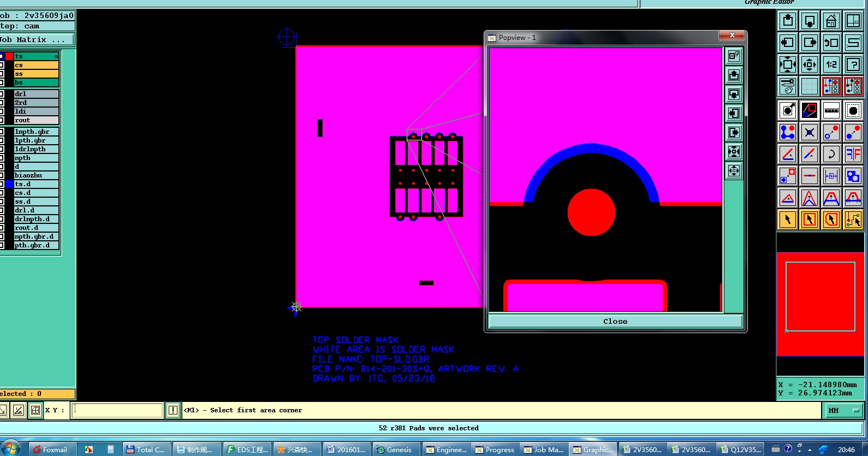This screenshot has width=868, height=456.
Task: Expand the small icon on ts layer row
Action: pyautogui.click(x=56, y=56)
